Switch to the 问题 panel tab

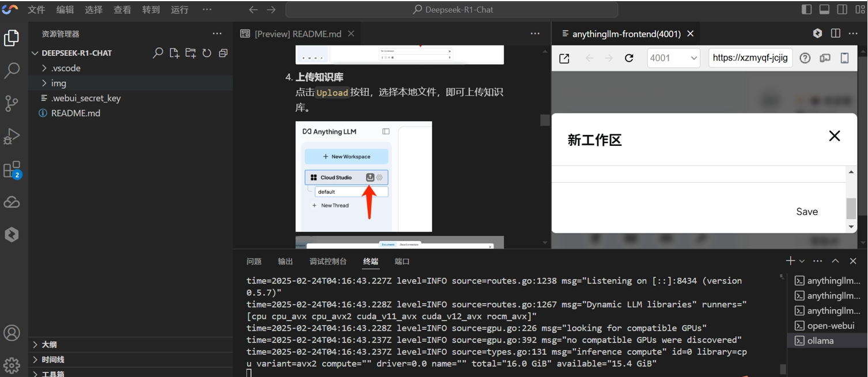point(254,261)
